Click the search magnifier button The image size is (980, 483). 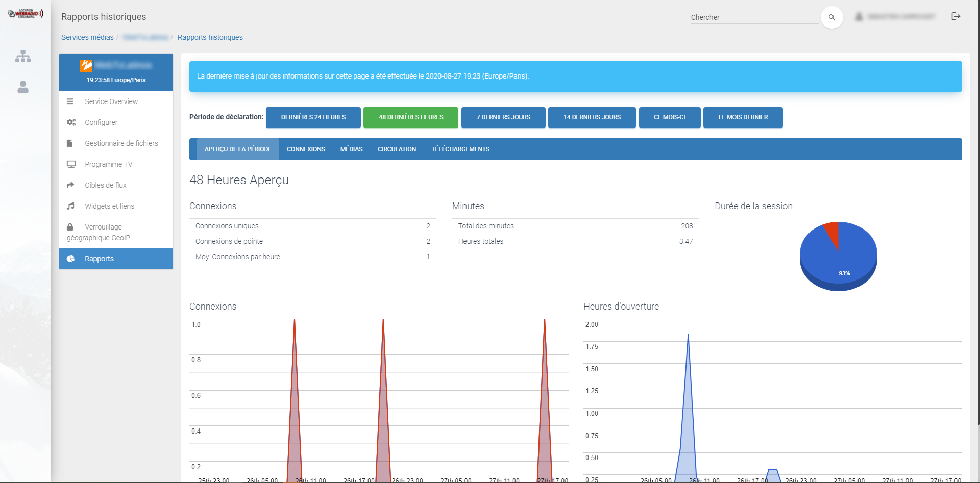tap(831, 17)
